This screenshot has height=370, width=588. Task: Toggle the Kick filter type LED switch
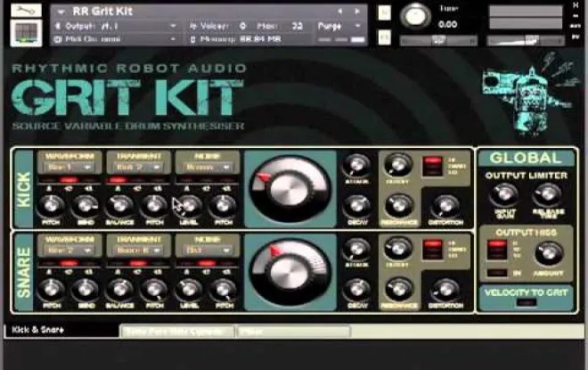pyautogui.click(x=432, y=166)
